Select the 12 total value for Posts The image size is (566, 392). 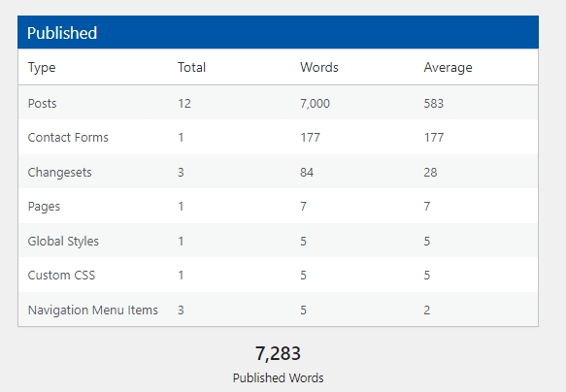pos(184,104)
